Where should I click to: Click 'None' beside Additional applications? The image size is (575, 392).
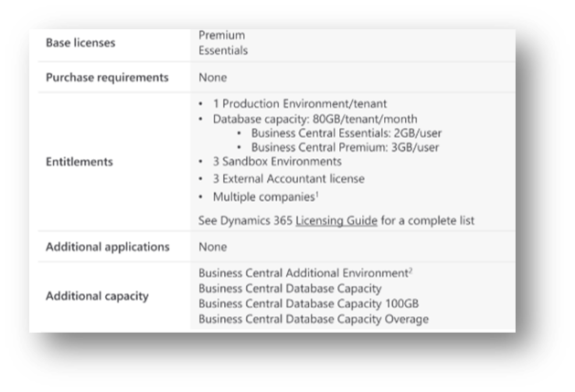(x=213, y=247)
